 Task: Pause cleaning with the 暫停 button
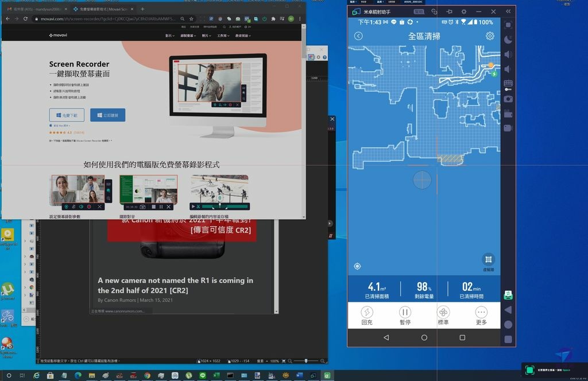coord(405,316)
